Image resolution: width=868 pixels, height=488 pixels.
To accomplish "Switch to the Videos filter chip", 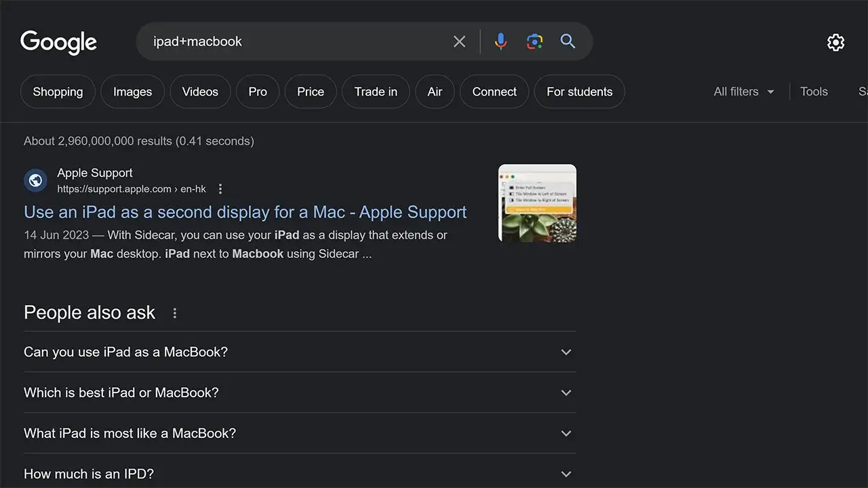I will pos(200,91).
